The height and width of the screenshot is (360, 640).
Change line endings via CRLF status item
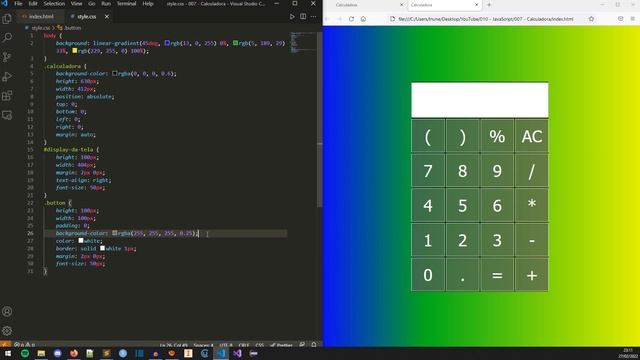[244, 345]
